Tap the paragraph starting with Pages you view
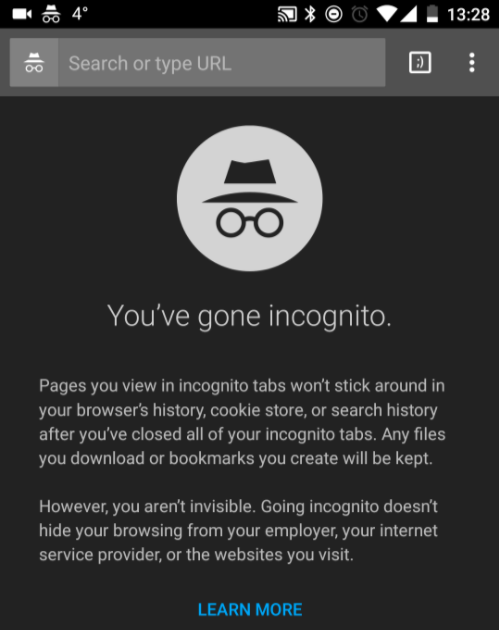The width and height of the screenshot is (499, 630). pyautogui.click(x=242, y=422)
